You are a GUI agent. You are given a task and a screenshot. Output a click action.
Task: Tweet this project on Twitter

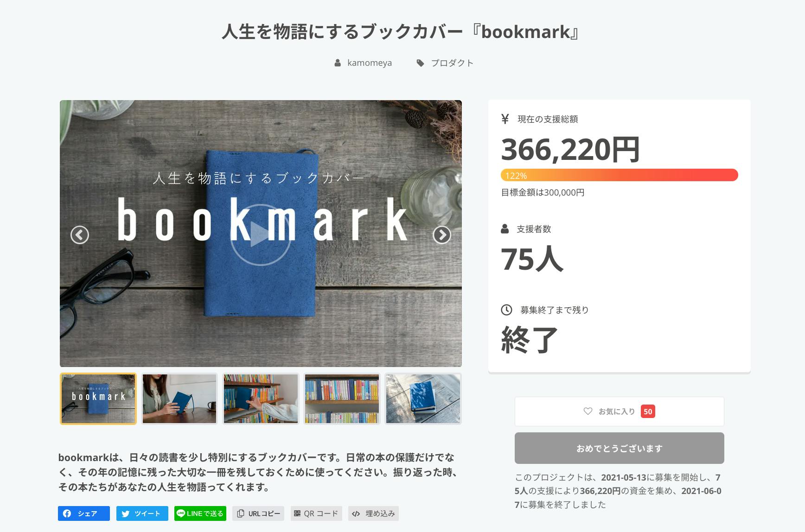(x=142, y=513)
